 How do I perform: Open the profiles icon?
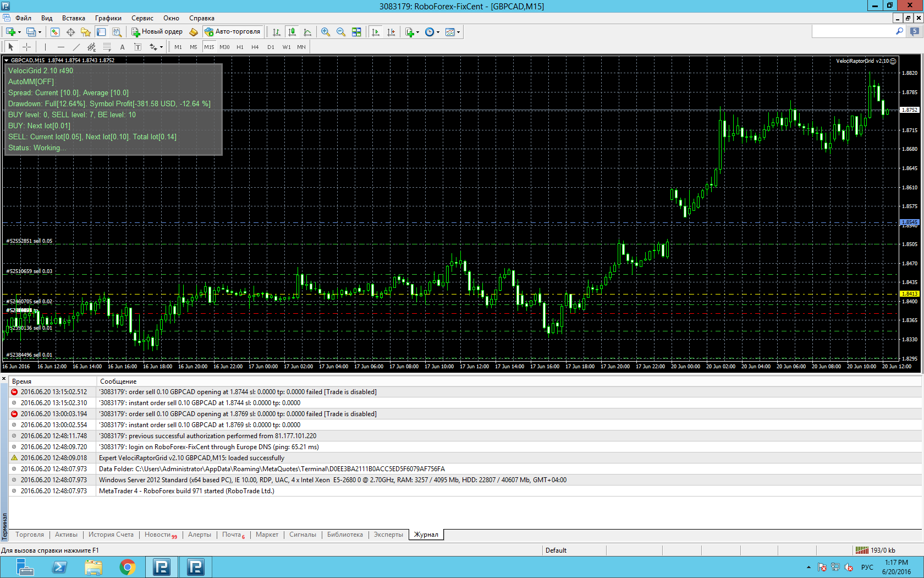click(31, 32)
